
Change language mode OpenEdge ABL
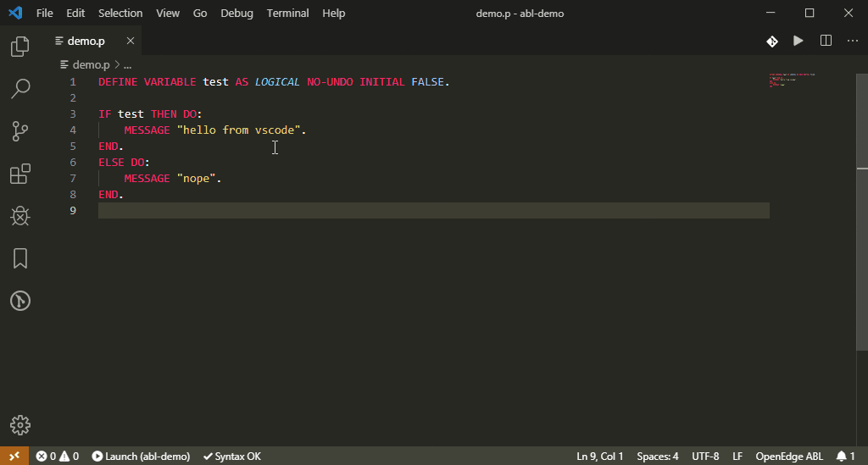[789, 457]
